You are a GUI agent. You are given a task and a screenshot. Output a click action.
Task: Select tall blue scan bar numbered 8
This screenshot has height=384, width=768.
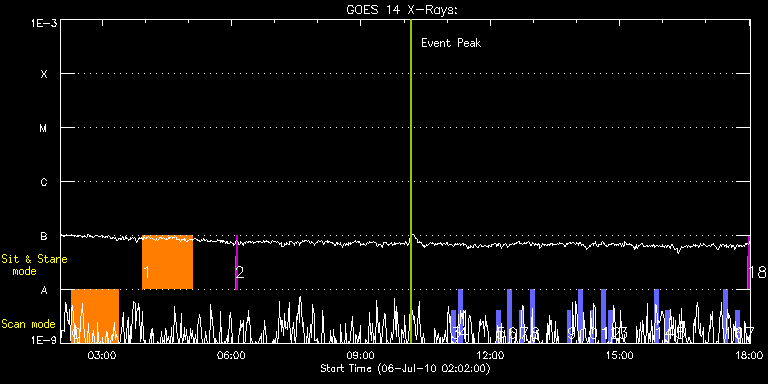[532, 316]
